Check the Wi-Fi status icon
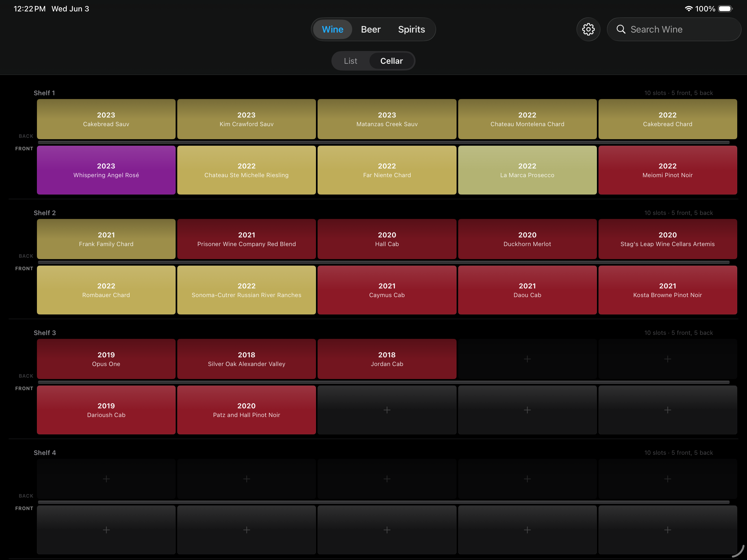Screen dimensions: 747x560 click(x=688, y=9)
